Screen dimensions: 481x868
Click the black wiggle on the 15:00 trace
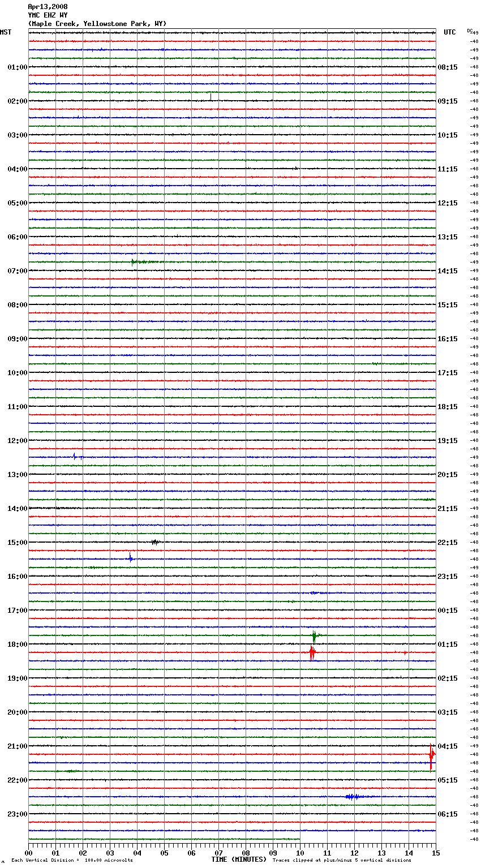pyautogui.click(x=154, y=542)
